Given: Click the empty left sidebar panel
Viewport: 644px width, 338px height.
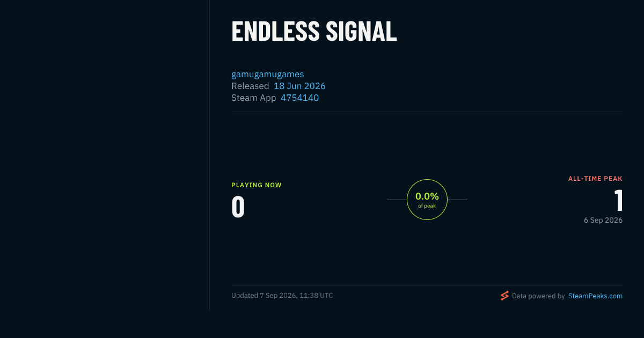Looking at the screenshot, I should point(105,156).
